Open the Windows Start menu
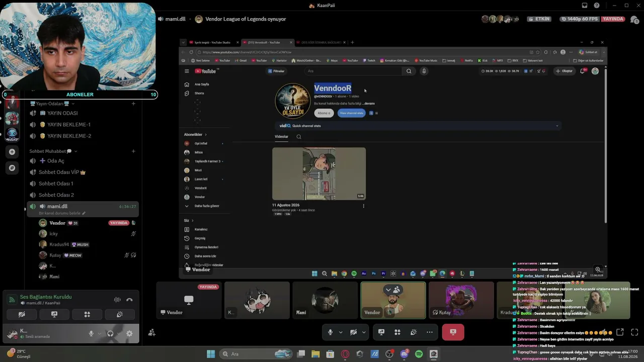The width and height of the screenshot is (644, 362). coord(211,354)
